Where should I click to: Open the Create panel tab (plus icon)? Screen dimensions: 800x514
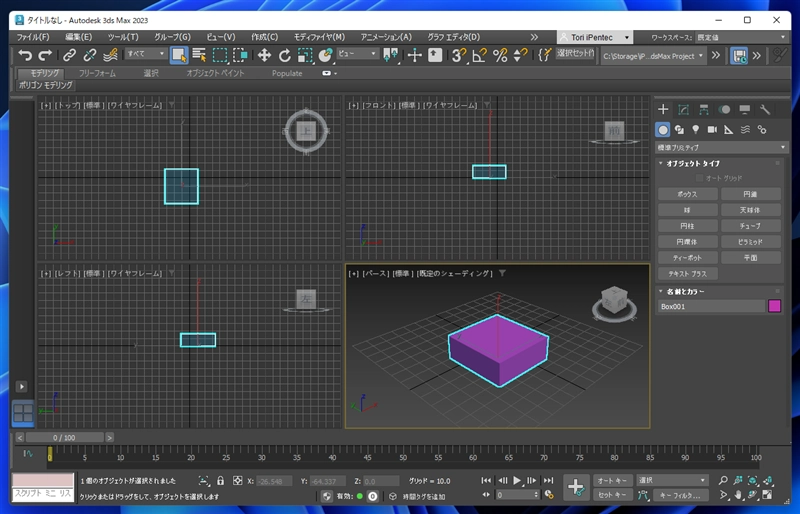pos(663,109)
